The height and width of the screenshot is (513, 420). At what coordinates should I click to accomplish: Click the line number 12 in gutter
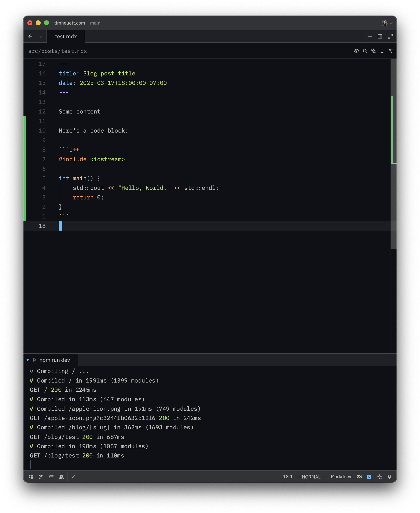pyautogui.click(x=42, y=112)
